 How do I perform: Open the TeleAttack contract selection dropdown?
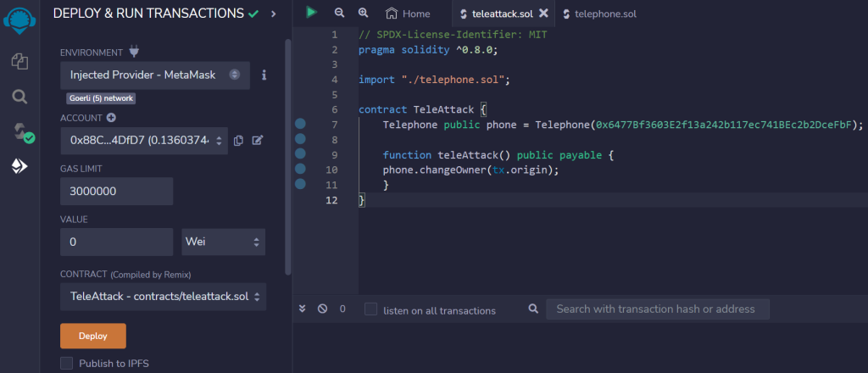tap(164, 297)
